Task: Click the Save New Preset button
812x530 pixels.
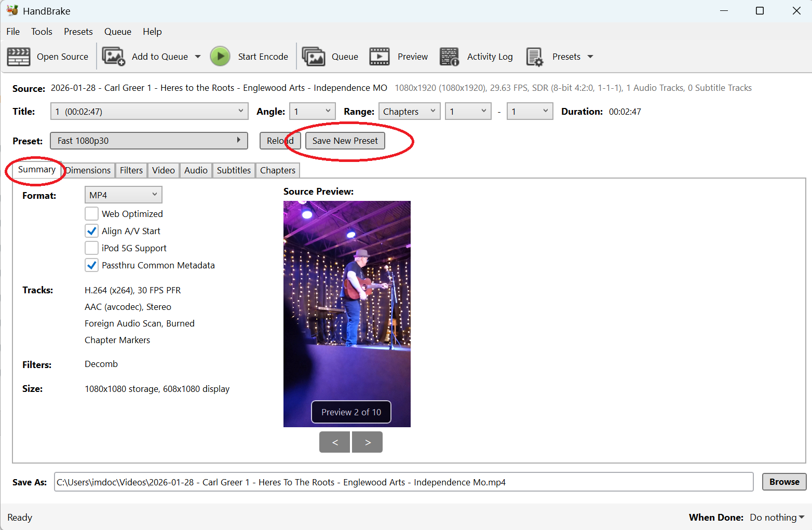Action: click(x=345, y=141)
